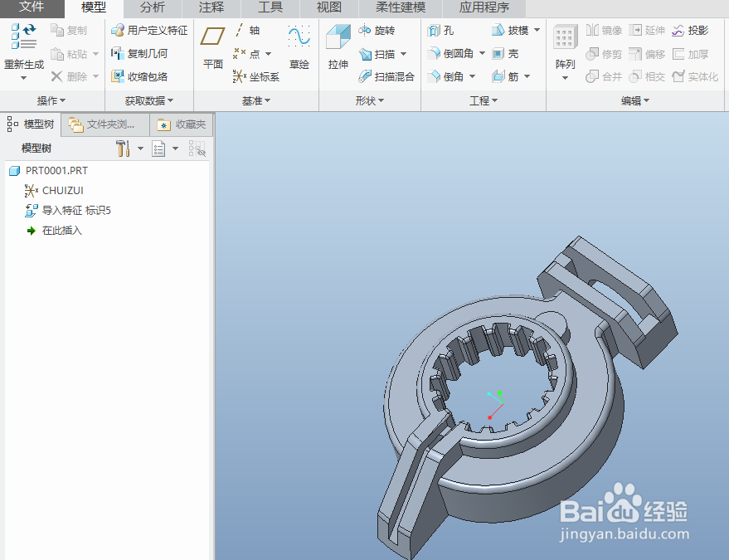Viewport: 729px width, 560px height.
Task: Select the 筋 rib tool
Action: (x=505, y=76)
